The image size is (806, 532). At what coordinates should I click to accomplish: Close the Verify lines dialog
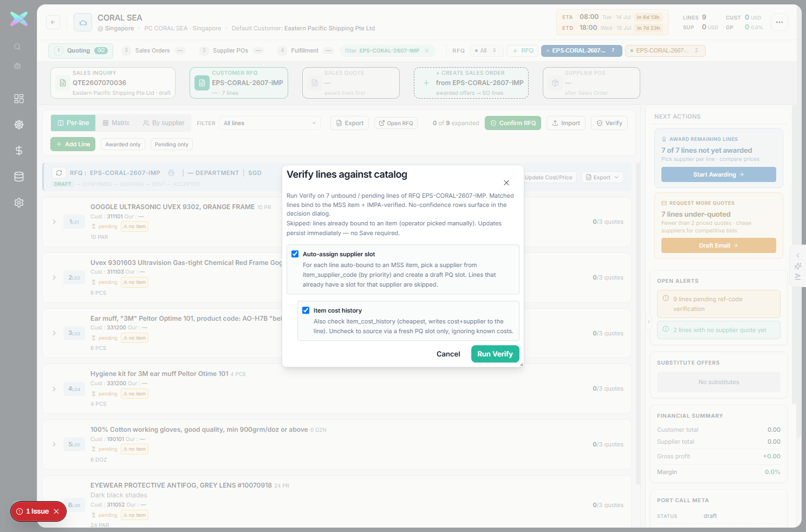tap(506, 183)
